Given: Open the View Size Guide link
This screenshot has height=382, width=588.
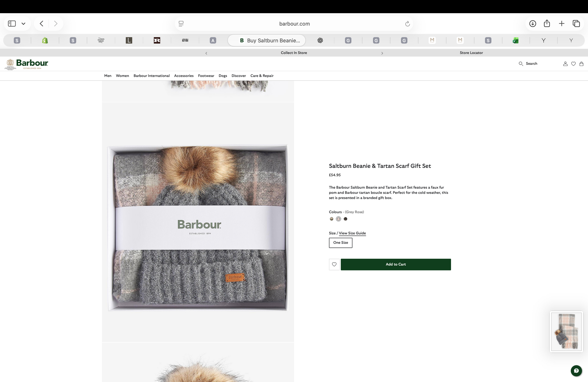Looking at the screenshot, I should tap(352, 233).
